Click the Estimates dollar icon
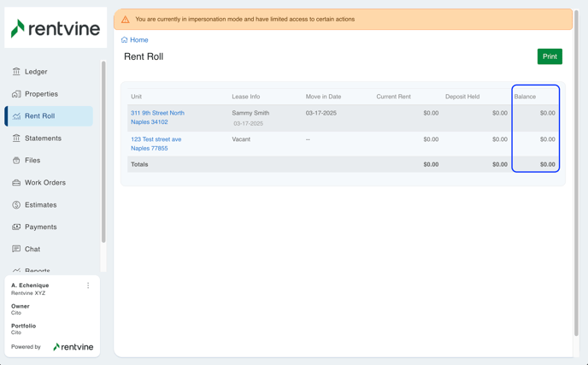 [16, 205]
